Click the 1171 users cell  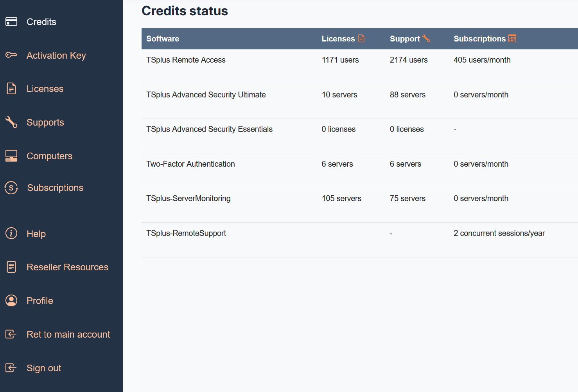[340, 60]
